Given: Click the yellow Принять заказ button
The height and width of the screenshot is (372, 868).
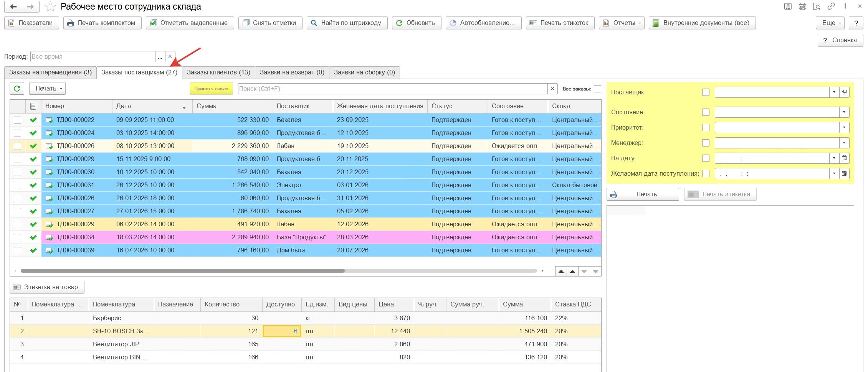Looking at the screenshot, I should pyautogui.click(x=211, y=89).
